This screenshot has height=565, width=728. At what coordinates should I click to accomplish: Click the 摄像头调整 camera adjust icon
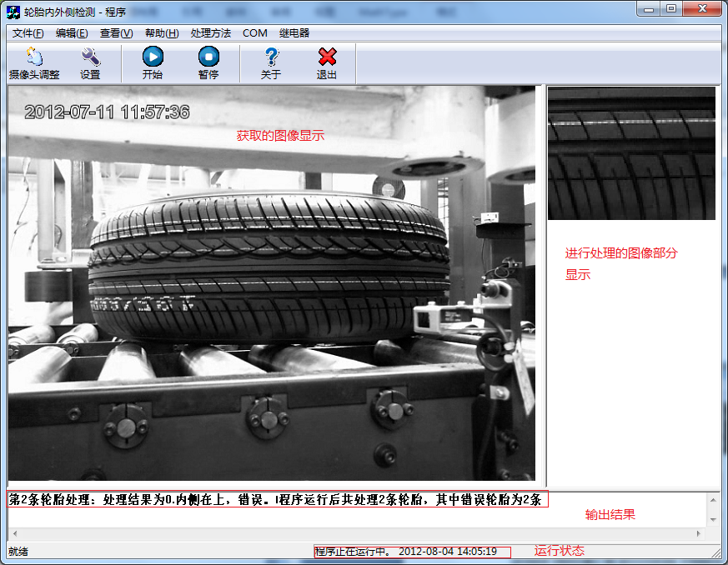click(34, 57)
